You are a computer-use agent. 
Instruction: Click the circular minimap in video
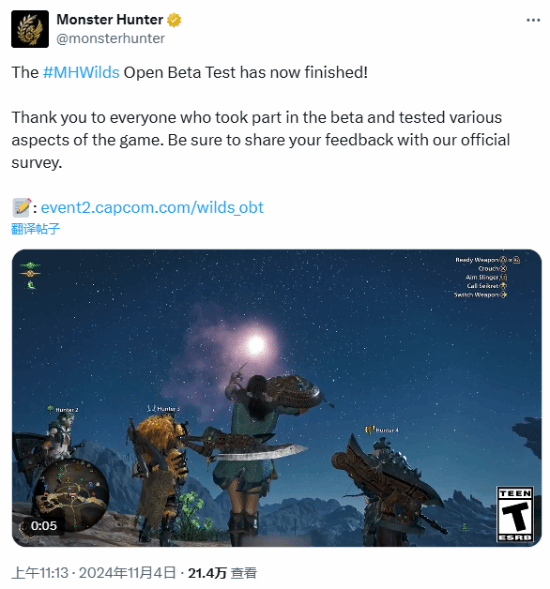(73, 494)
